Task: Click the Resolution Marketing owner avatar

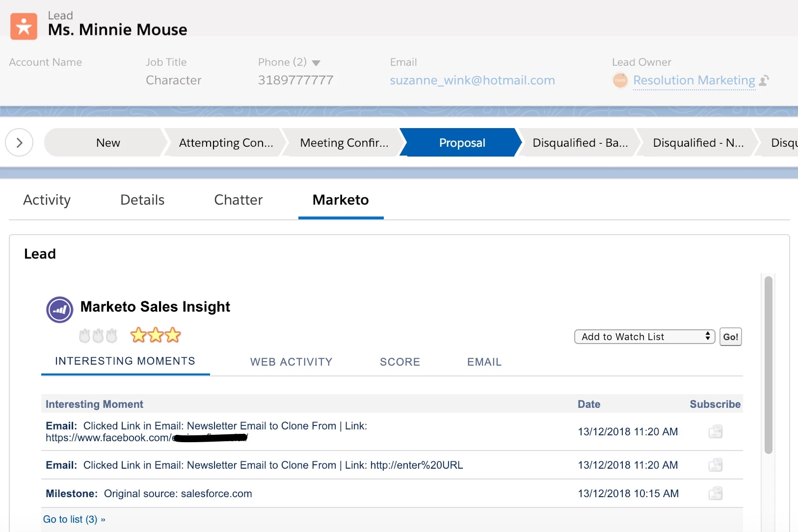Action: click(620, 80)
